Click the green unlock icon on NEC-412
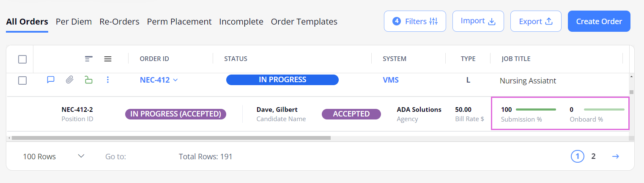Screen dimensions: 644x183 point(88,80)
